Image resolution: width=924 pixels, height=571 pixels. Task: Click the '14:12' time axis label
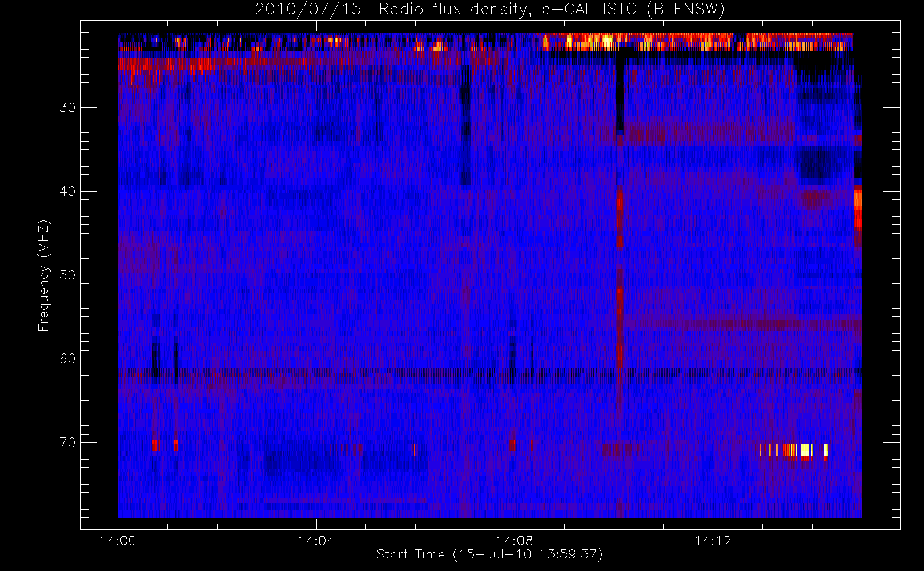713,541
